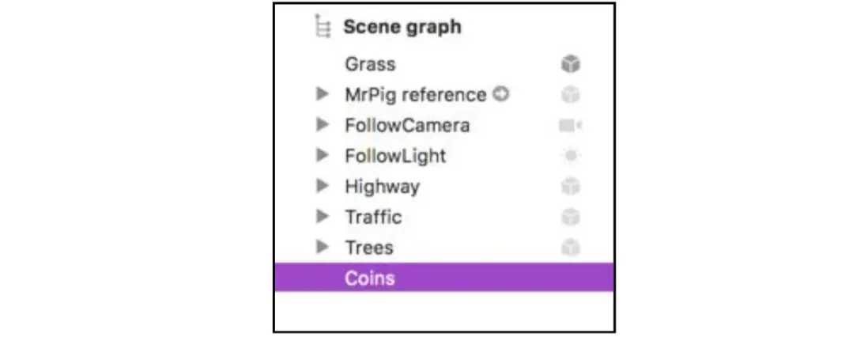Select the Grass node
868x337 pixels.
pos(370,64)
